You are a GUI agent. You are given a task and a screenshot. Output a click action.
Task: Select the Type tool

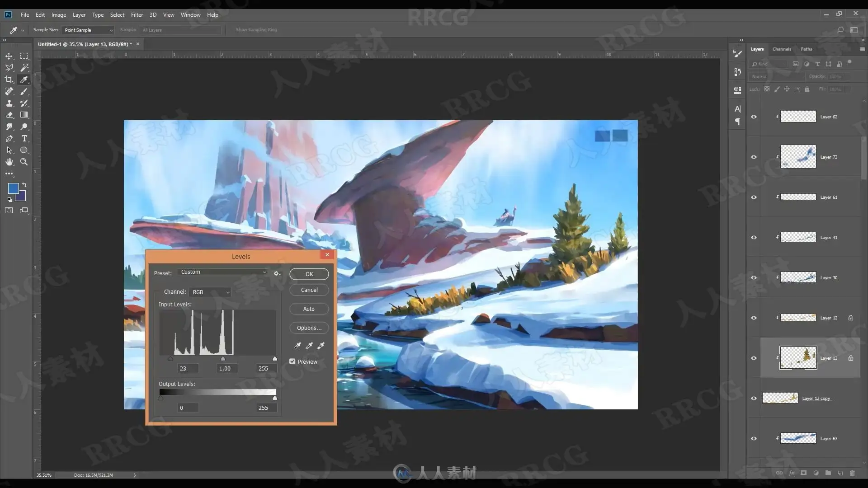tap(24, 138)
